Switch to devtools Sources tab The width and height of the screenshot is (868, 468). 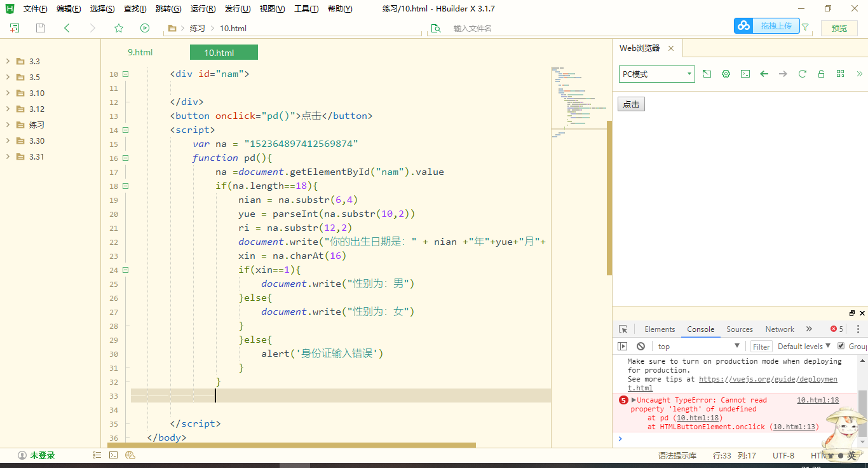[x=740, y=329]
